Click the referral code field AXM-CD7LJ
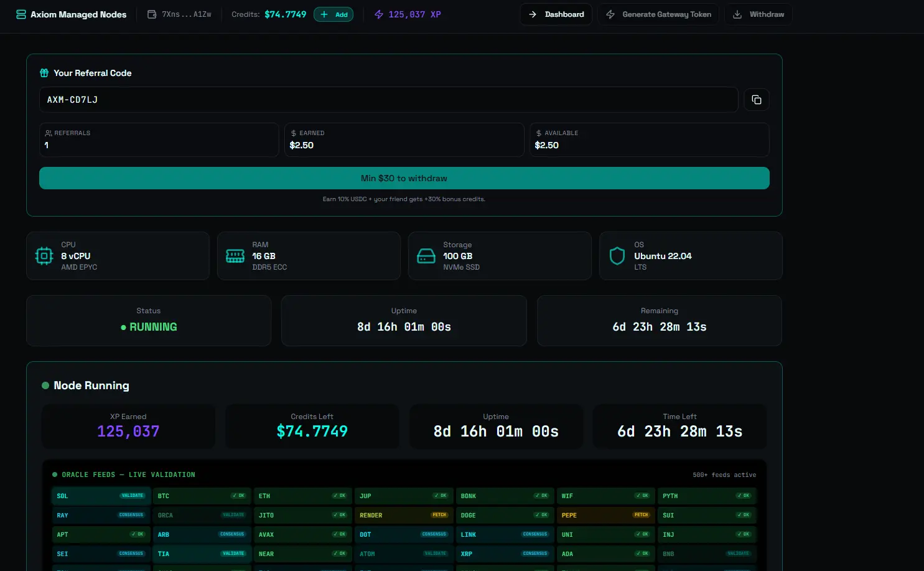The image size is (924, 571). coord(389,100)
